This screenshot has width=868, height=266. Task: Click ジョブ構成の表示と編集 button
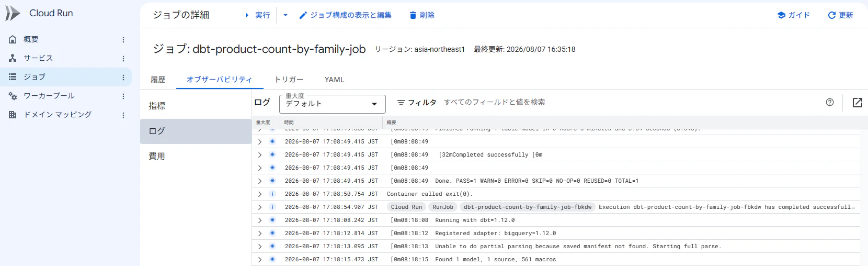(x=345, y=15)
